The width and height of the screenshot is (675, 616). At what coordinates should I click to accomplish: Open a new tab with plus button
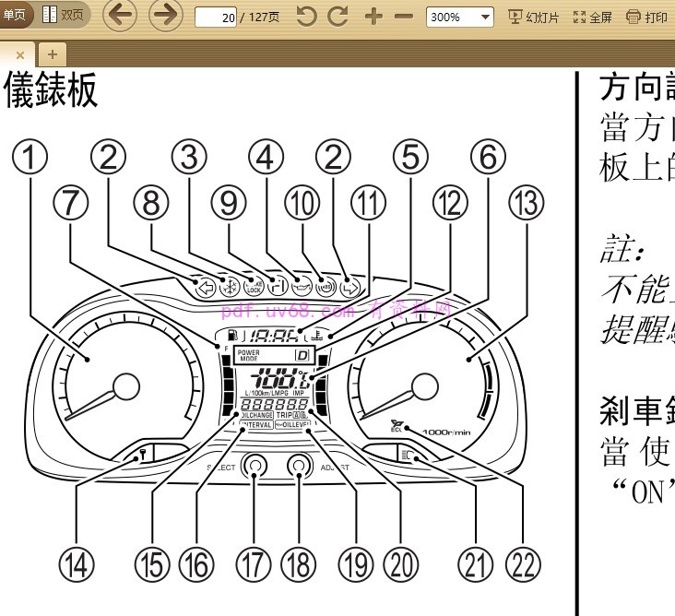click(x=52, y=54)
